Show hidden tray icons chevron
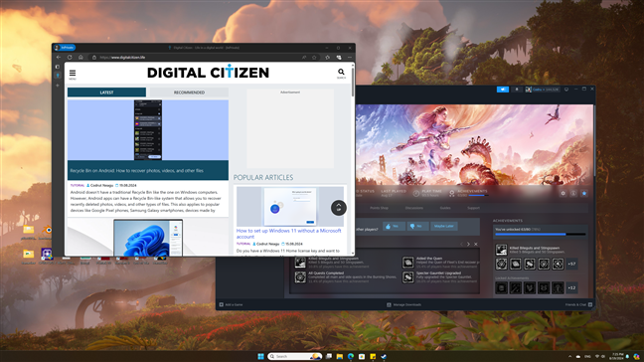The width and height of the screenshot is (644, 362). tap(569, 356)
